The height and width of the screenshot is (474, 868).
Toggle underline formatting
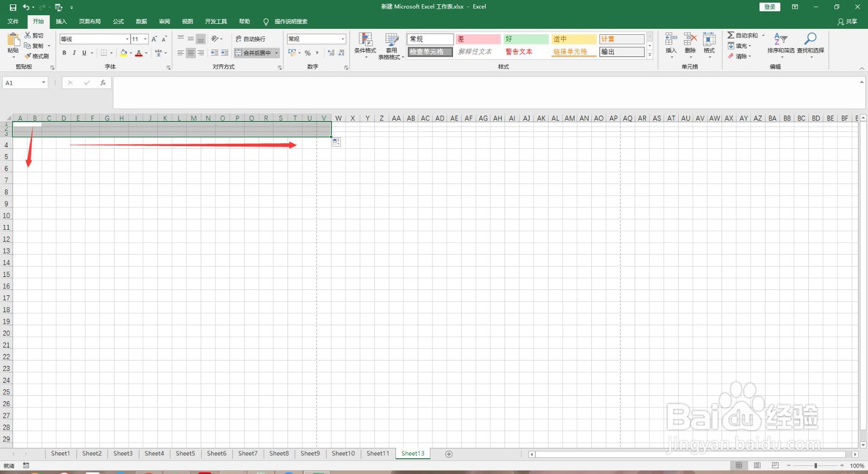tap(84, 53)
